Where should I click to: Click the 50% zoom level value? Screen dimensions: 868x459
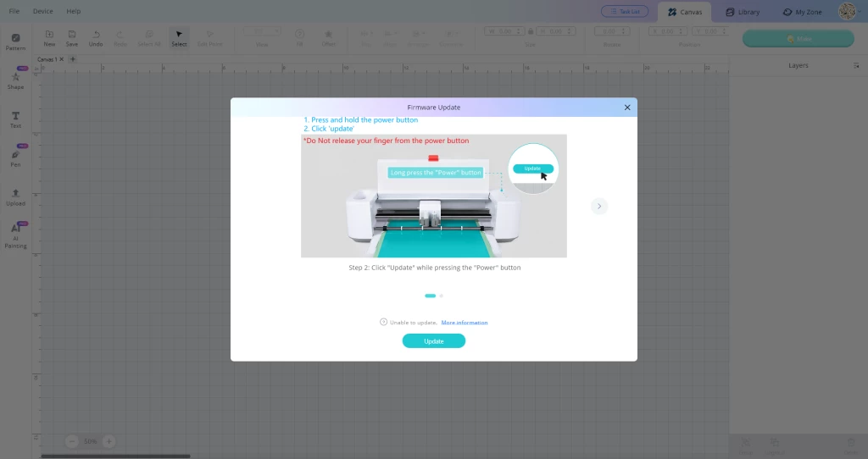click(x=90, y=441)
